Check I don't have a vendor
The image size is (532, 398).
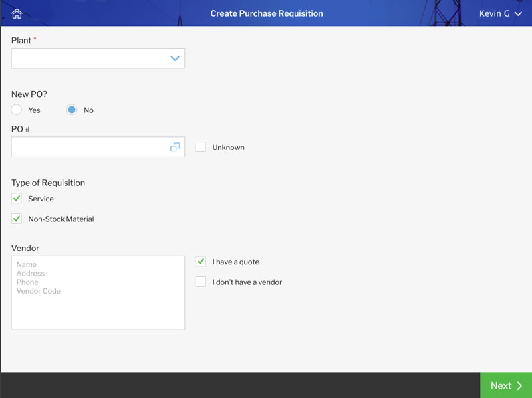[x=201, y=282]
